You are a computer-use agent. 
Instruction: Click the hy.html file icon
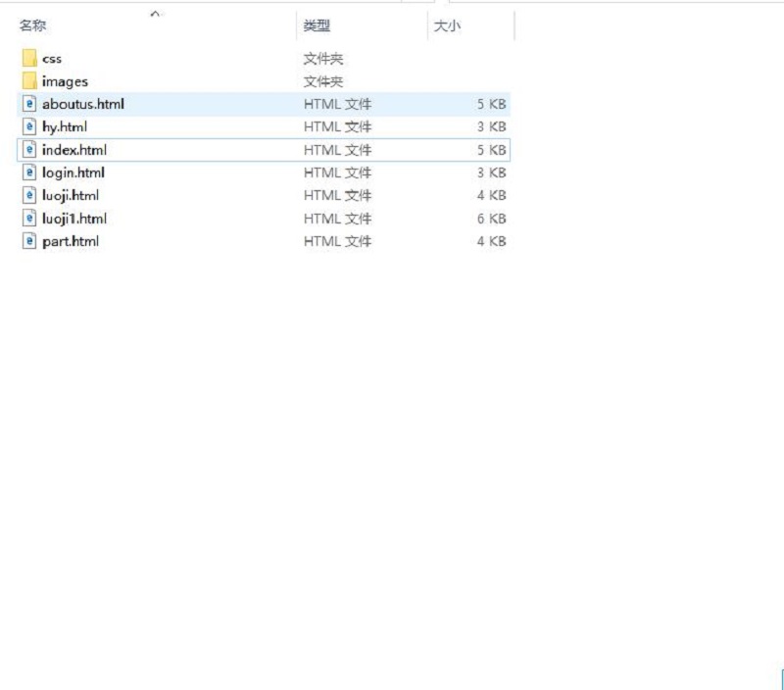[x=29, y=126]
